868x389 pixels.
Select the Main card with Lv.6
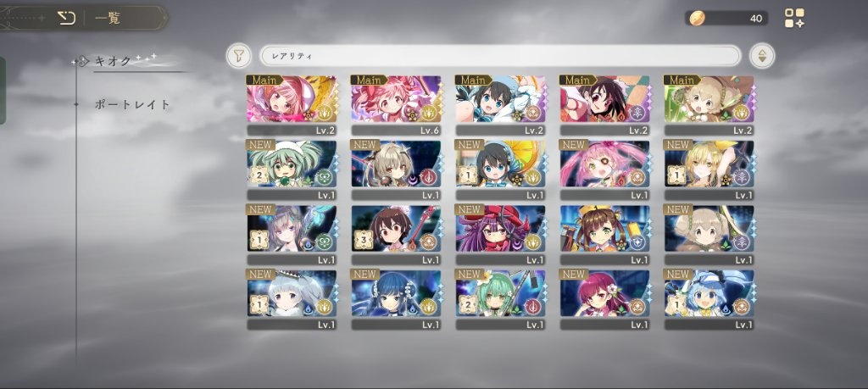point(396,106)
